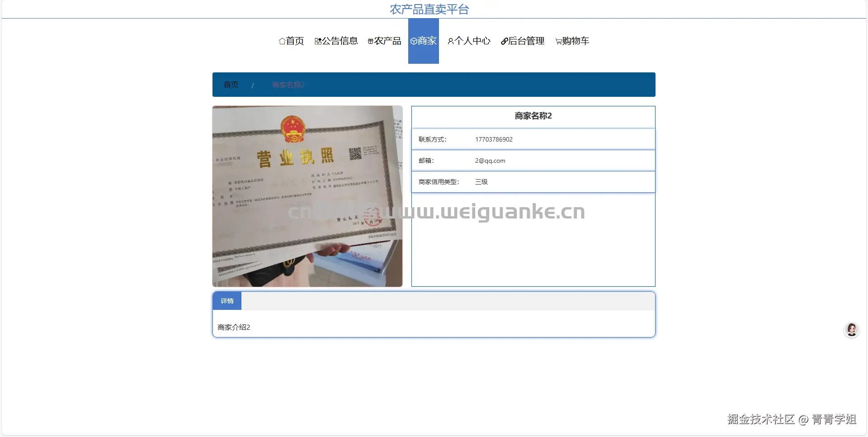
Task: Select the email 2@qq.com
Action: [x=490, y=161]
